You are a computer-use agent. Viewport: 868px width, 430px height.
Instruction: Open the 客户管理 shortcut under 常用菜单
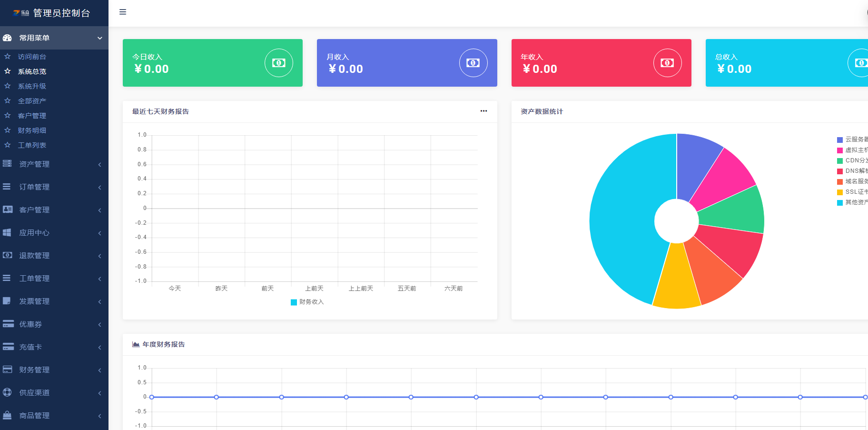(32, 116)
